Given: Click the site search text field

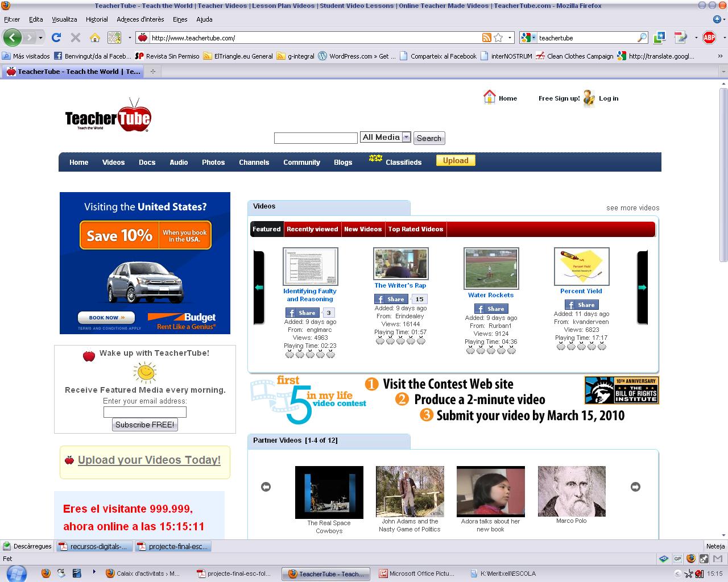Looking at the screenshot, I should coord(316,138).
